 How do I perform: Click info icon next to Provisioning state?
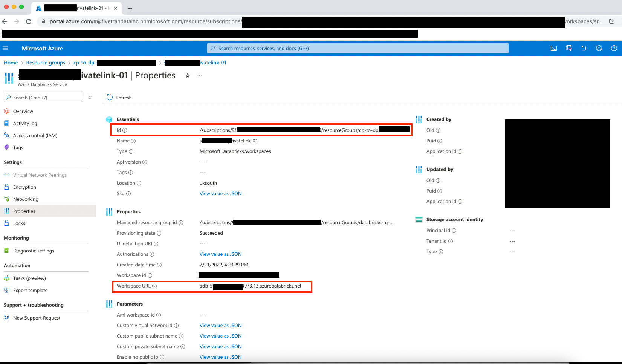pos(159,233)
